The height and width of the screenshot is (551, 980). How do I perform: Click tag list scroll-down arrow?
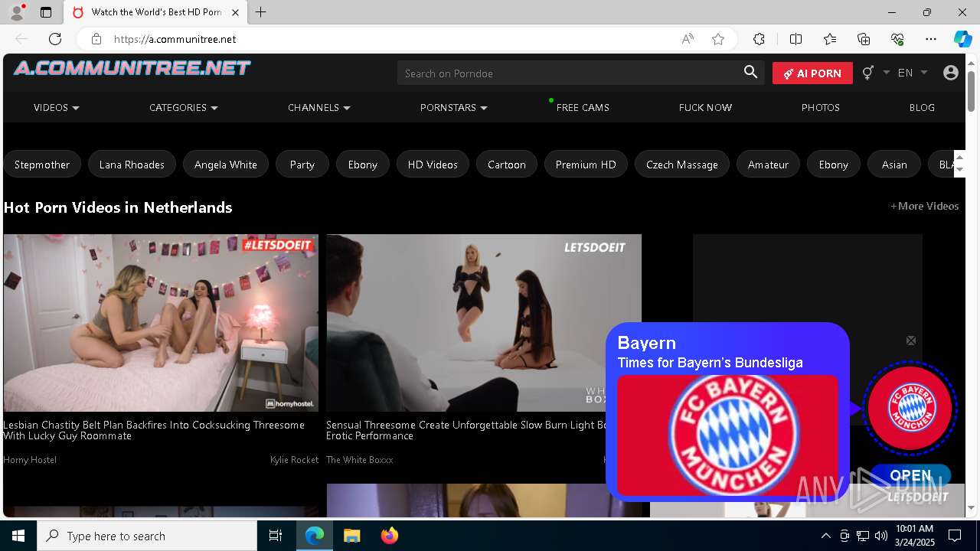960,171
